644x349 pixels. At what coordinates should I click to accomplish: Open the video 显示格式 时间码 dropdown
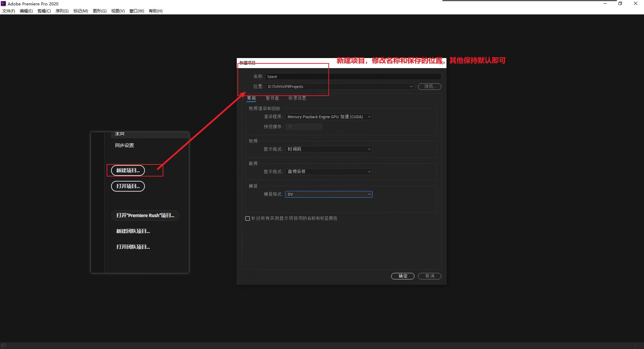point(329,149)
